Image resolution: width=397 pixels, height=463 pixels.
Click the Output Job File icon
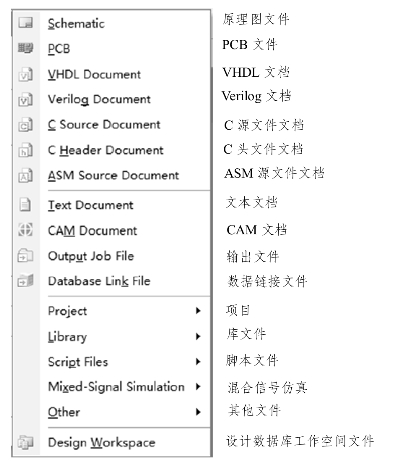(x=25, y=256)
